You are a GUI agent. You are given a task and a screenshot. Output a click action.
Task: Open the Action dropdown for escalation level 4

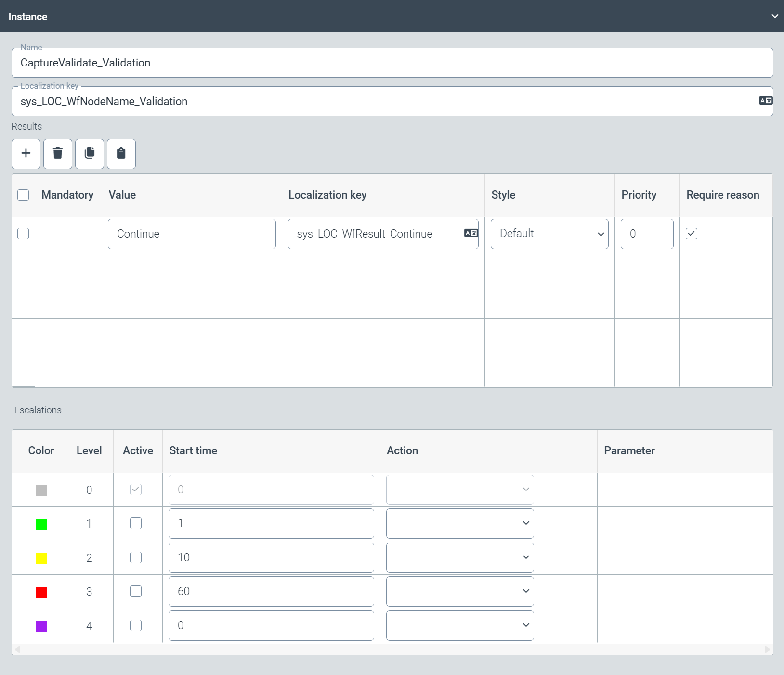click(x=459, y=625)
